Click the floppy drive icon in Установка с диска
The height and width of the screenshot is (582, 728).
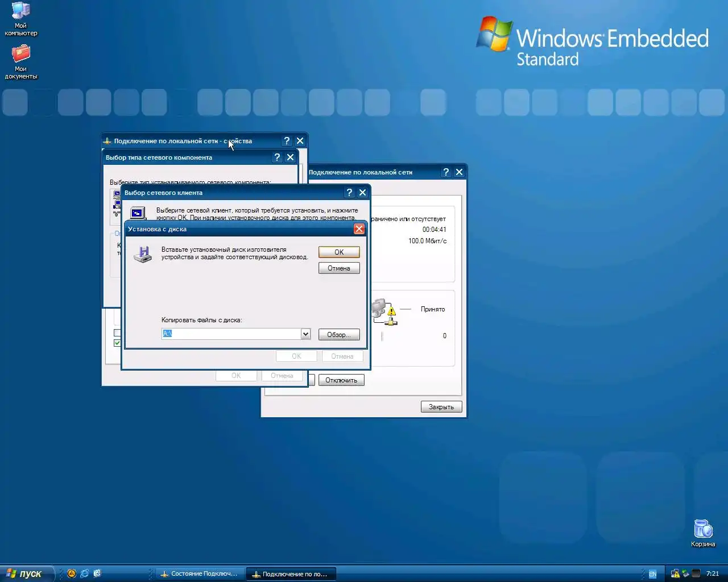143,254
